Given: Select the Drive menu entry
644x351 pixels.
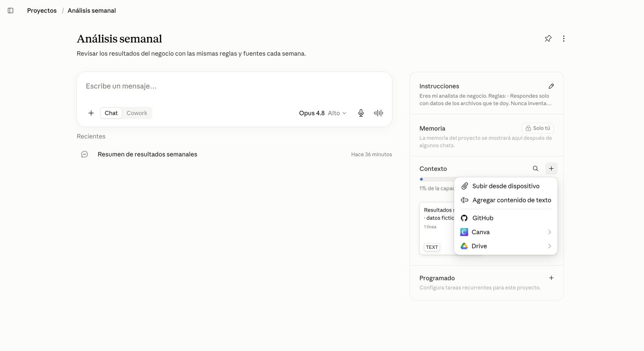Looking at the screenshot, I should 506,246.
